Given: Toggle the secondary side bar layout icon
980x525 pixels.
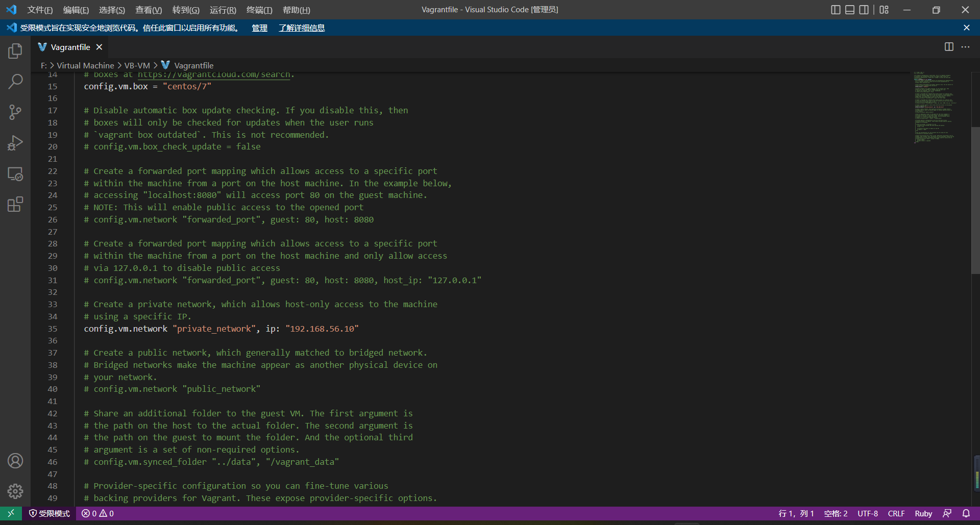Looking at the screenshot, I should [864, 10].
